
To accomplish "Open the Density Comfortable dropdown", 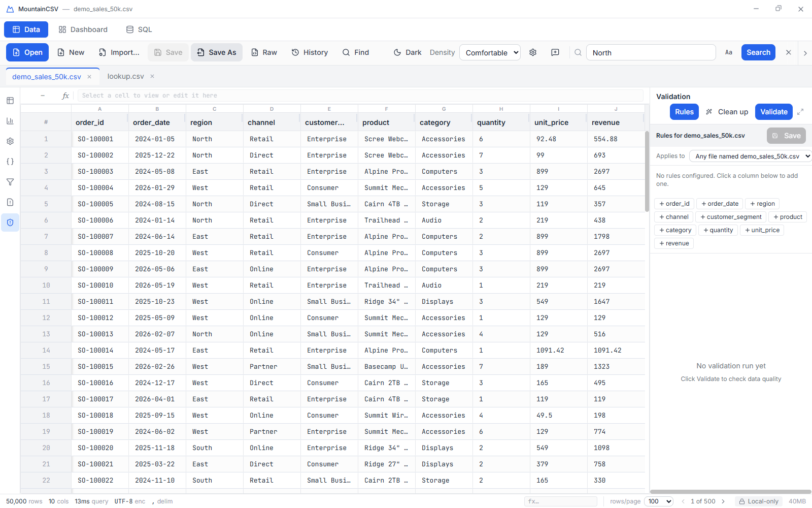I will point(490,52).
